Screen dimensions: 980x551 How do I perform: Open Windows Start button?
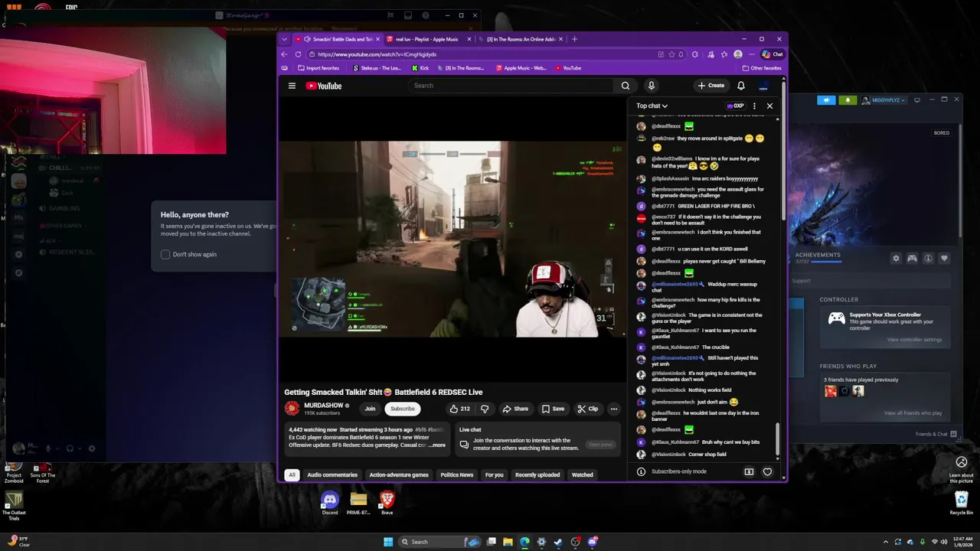(388, 542)
